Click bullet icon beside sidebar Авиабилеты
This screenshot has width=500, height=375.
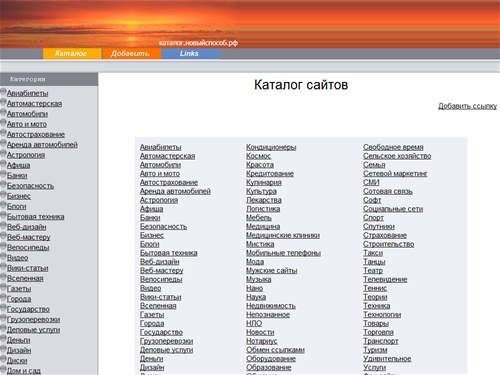(x=3, y=92)
